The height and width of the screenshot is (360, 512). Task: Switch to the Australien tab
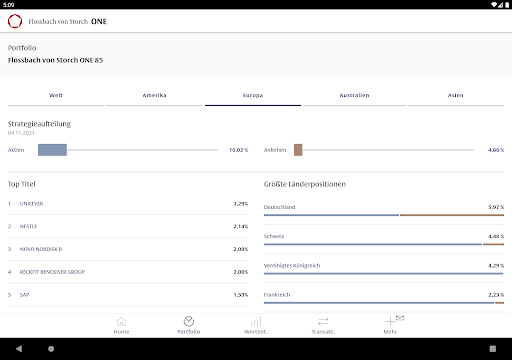pos(354,95)
